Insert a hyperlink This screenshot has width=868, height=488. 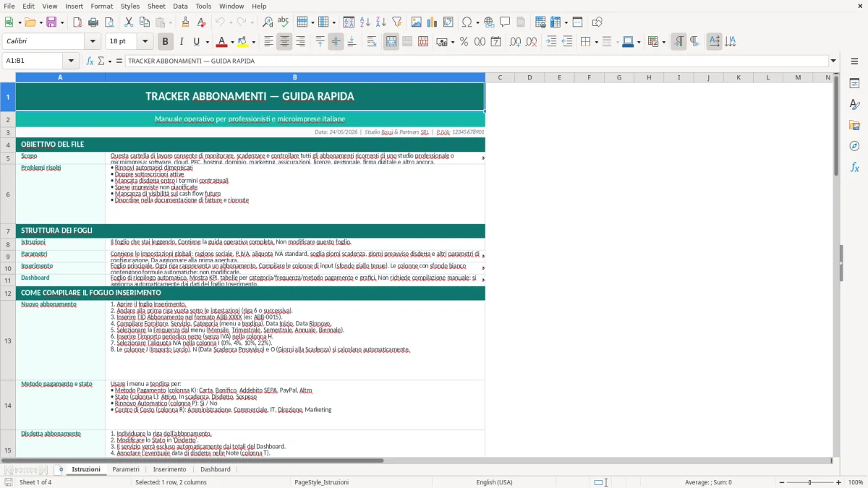489,22
